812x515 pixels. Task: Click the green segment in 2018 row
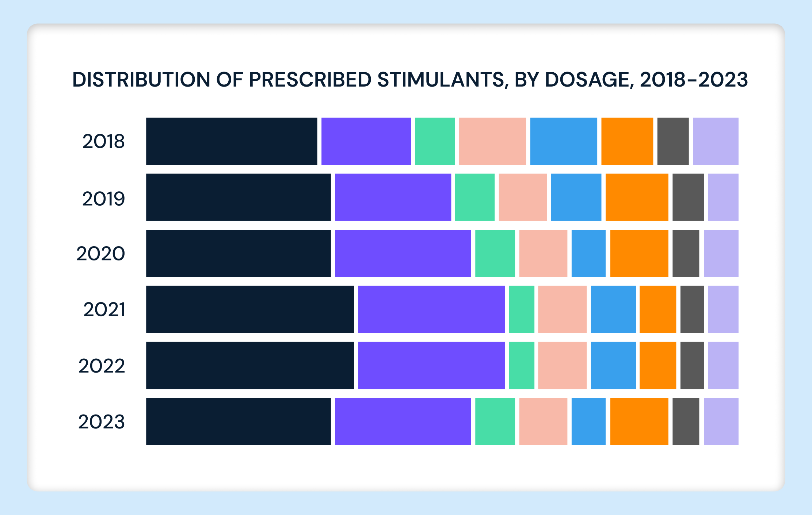click(435, 141)
